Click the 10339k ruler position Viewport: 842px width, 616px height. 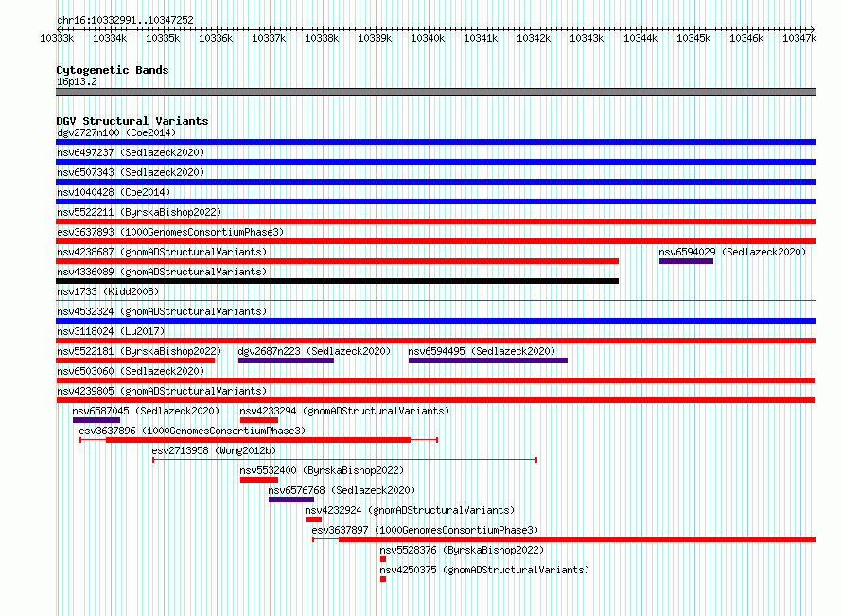click(x=375, y=38)
